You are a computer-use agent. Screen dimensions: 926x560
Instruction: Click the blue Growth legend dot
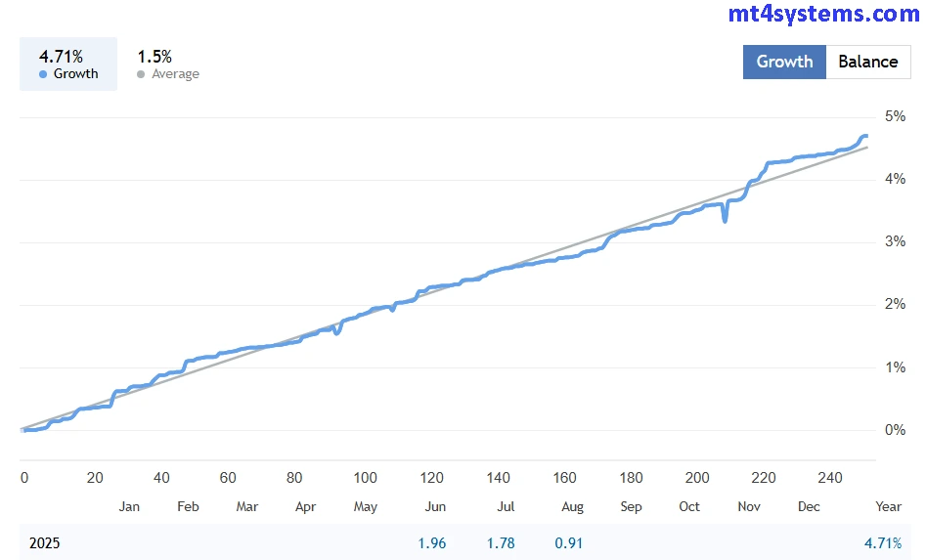43,74
